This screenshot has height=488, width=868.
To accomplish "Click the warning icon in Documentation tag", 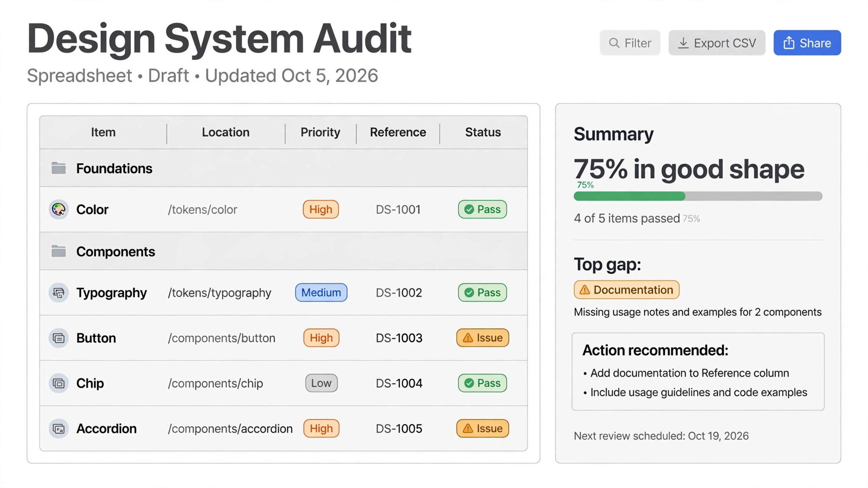I will (x=584, y=290).
